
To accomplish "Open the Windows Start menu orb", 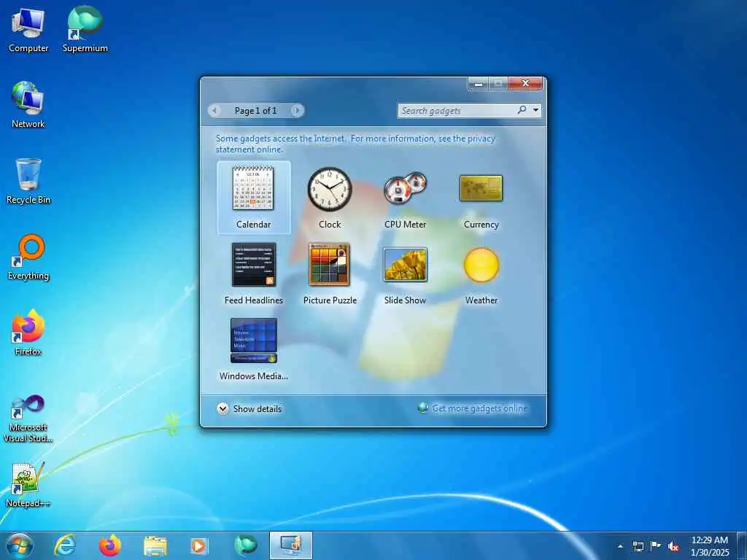I will [x=20, y=546].
